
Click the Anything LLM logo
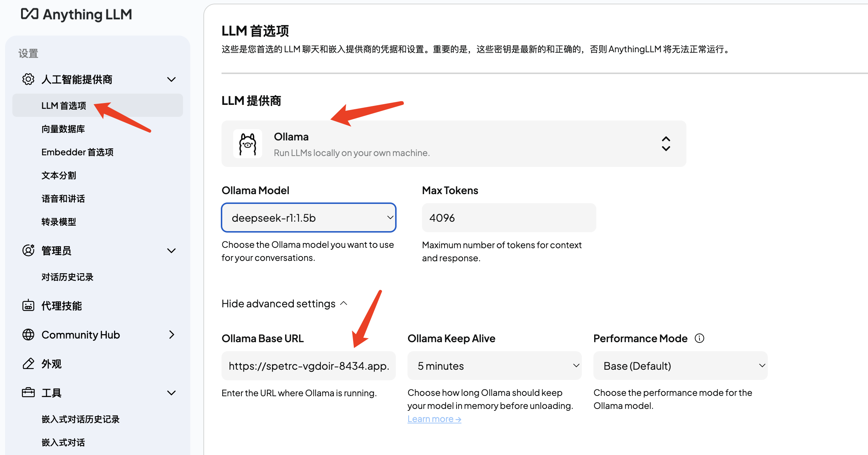[76, 15]
